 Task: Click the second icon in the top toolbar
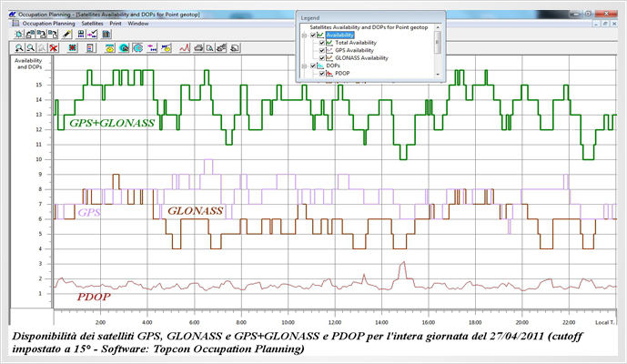click(30, 34)
